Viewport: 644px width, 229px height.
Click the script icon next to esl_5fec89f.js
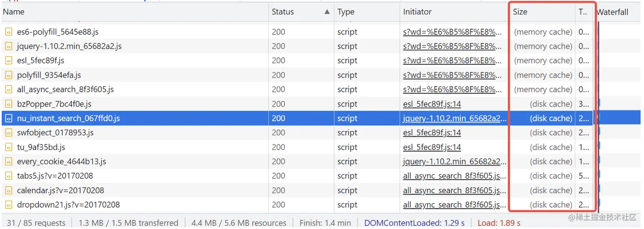pos(9,61)
